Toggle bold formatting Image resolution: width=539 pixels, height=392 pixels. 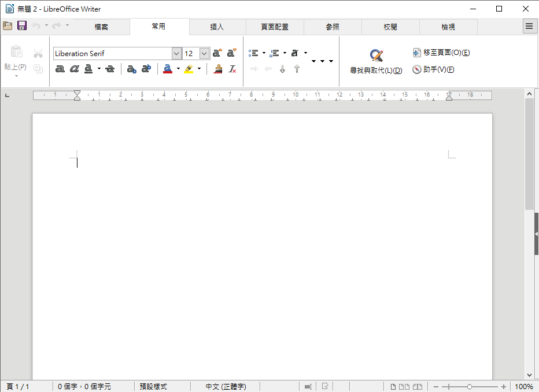pos(60,69)
